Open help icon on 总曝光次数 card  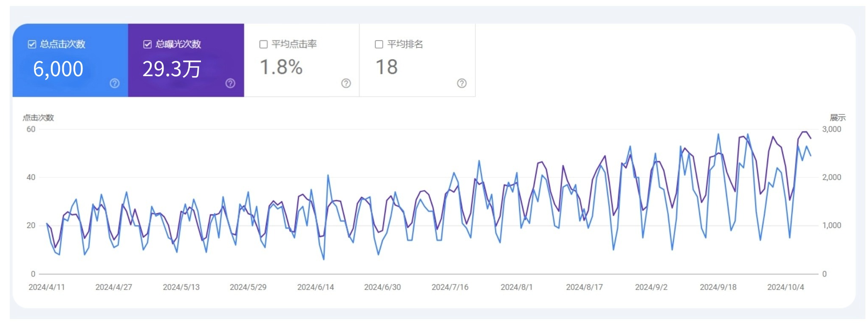point(230,83)
